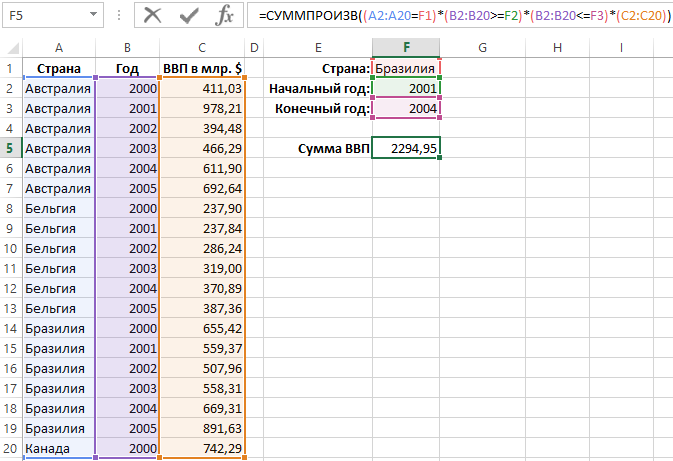The image size is (673, 461).
Task: Select row 20 header
Action: coord(10,449)
